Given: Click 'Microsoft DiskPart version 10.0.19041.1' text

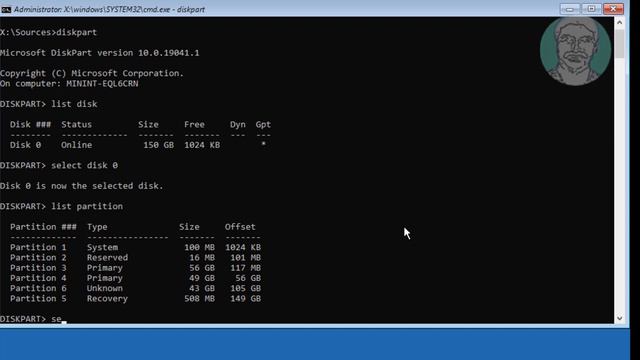Looking at the screenshot, I should pos(100,53).
